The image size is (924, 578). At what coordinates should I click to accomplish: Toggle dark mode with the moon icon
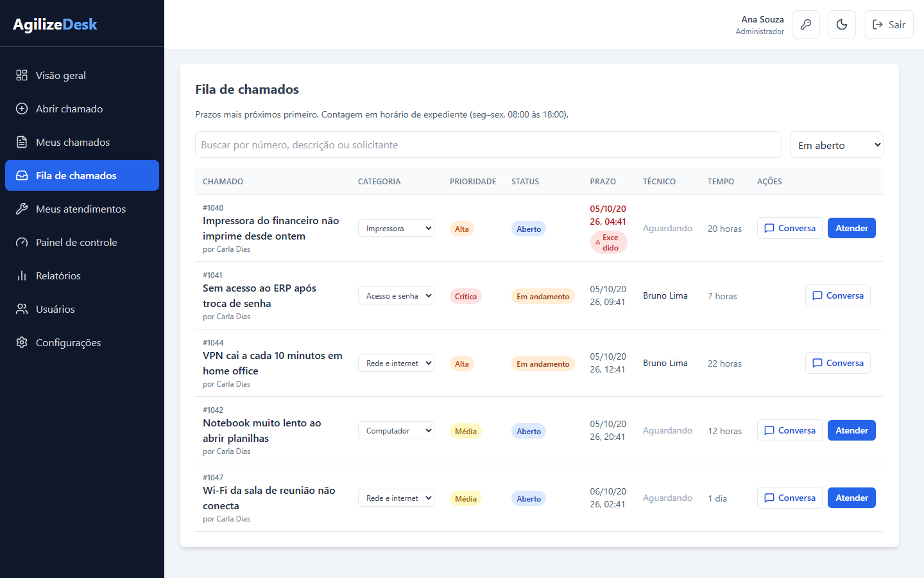click(x=842, y=24)
